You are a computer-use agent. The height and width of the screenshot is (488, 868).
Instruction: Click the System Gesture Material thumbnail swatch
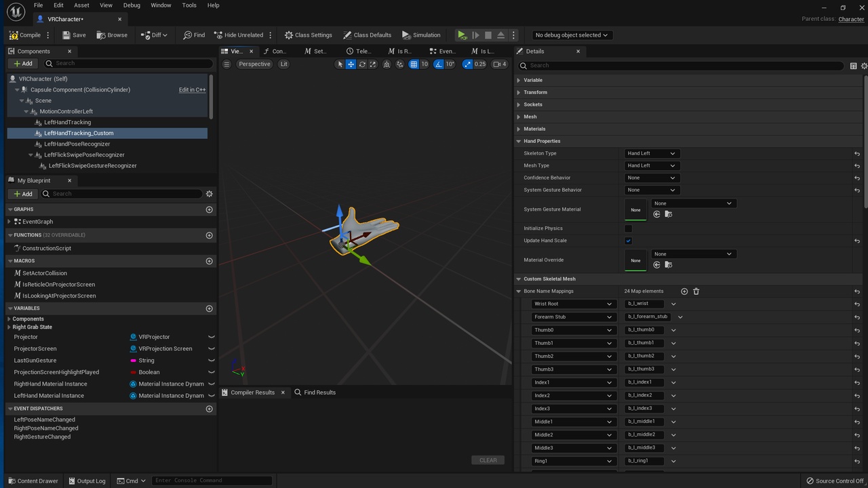pos(635,209)
